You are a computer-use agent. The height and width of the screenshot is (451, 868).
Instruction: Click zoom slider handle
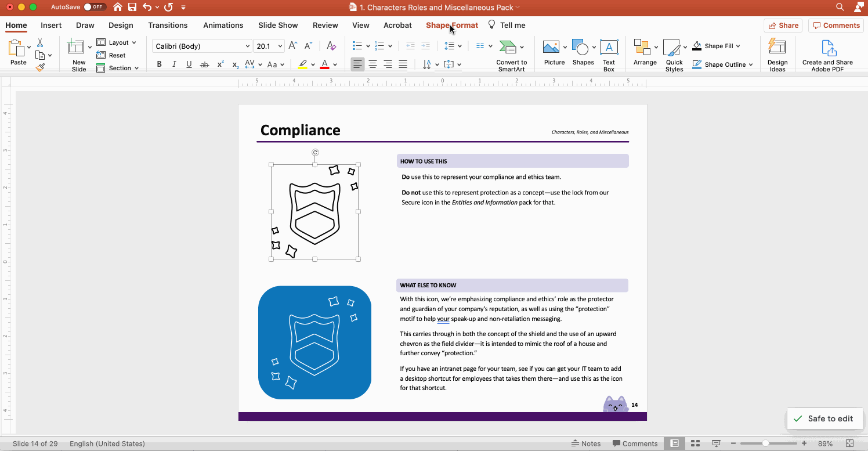[765, 443]
